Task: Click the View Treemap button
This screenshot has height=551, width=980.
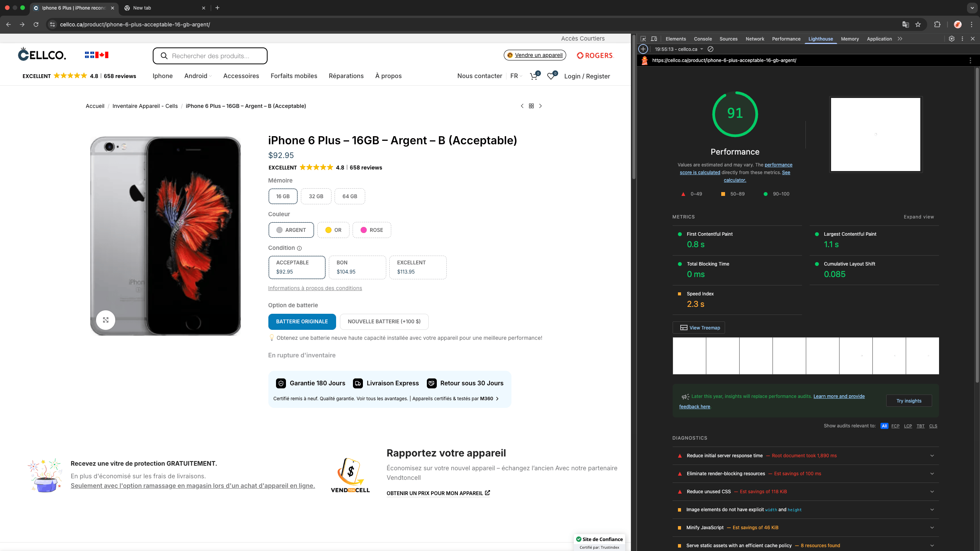Action: click(699, 328)
